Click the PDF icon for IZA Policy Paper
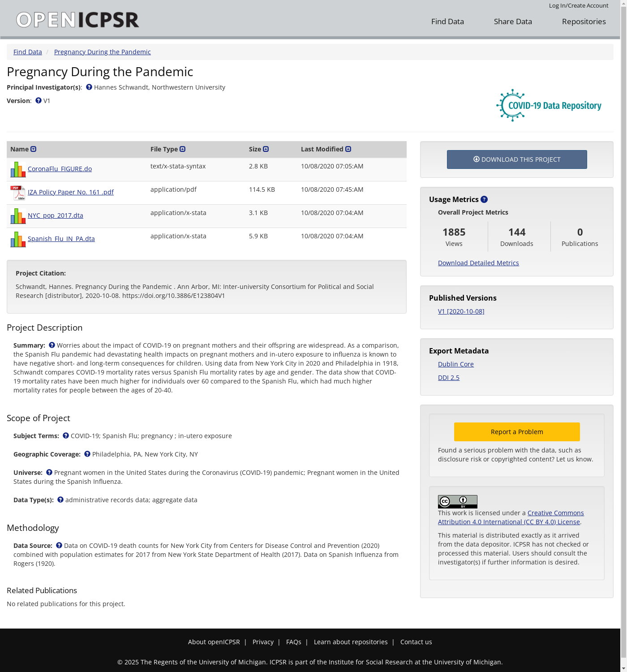This screenshot has width=627, height=672. pyautogui.click(x=18, y=193)
